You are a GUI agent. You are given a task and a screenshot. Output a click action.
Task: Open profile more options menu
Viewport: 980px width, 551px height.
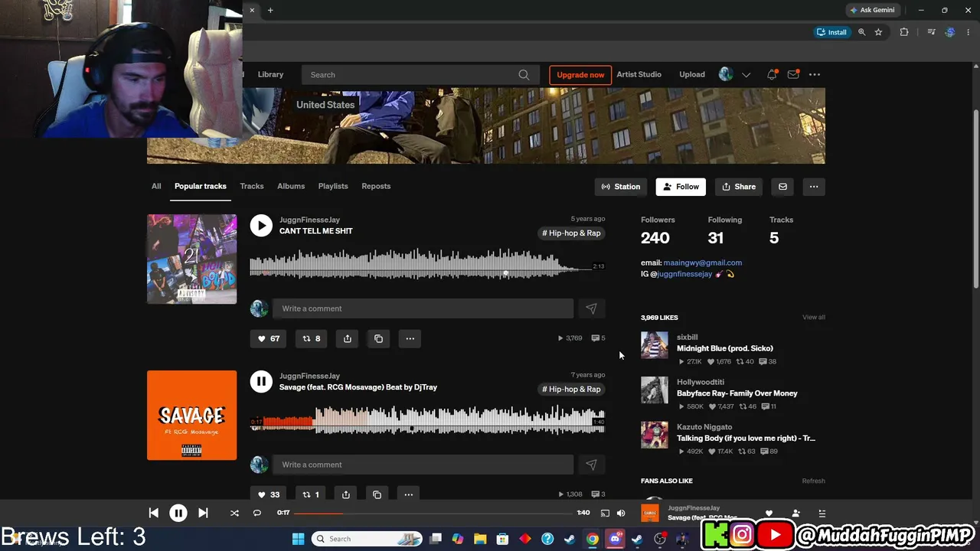pyautogui.click(x=814, y=187)
